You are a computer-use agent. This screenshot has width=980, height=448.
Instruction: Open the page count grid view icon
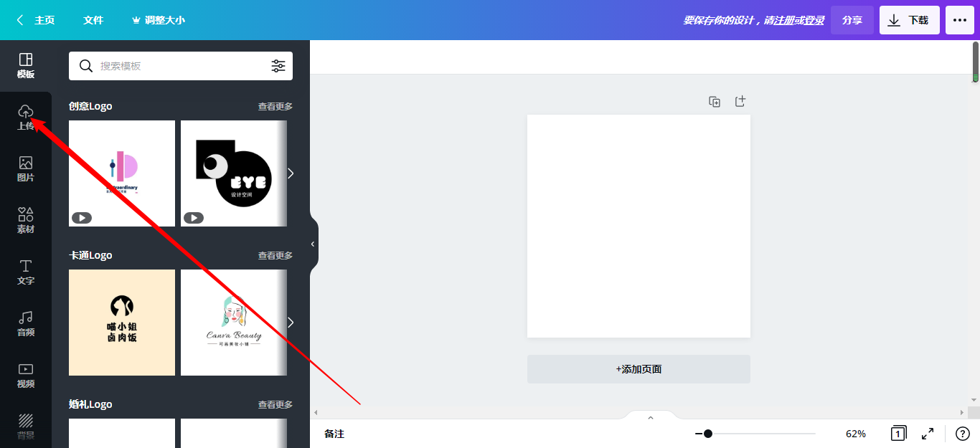point(898,433)
